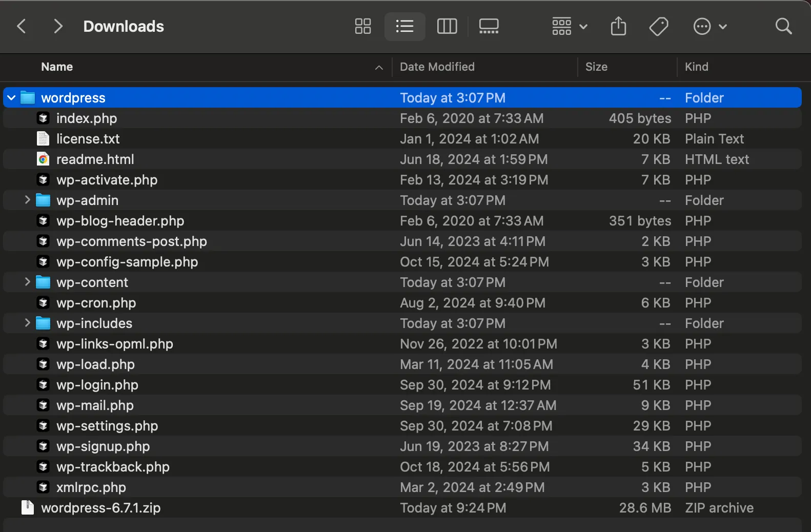Viewport: 811px width, 532px height.
Task: Click the xmlrpc.php file icon
Action: [43, 487]
